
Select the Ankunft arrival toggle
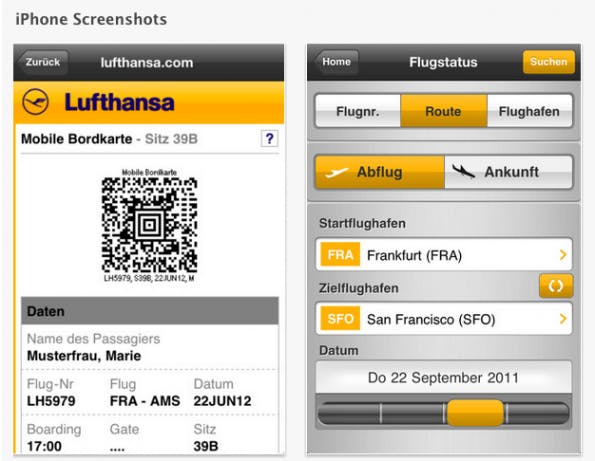508,172
